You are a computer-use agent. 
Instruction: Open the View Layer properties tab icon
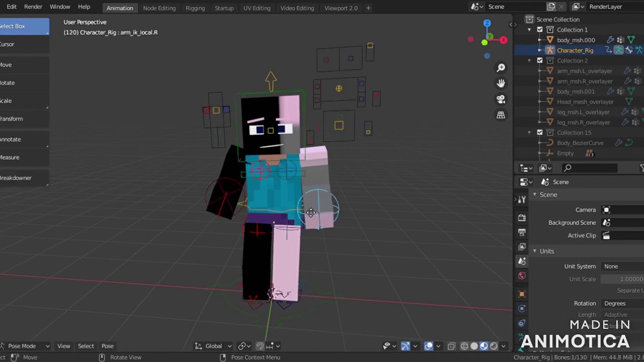coord(522,247)
